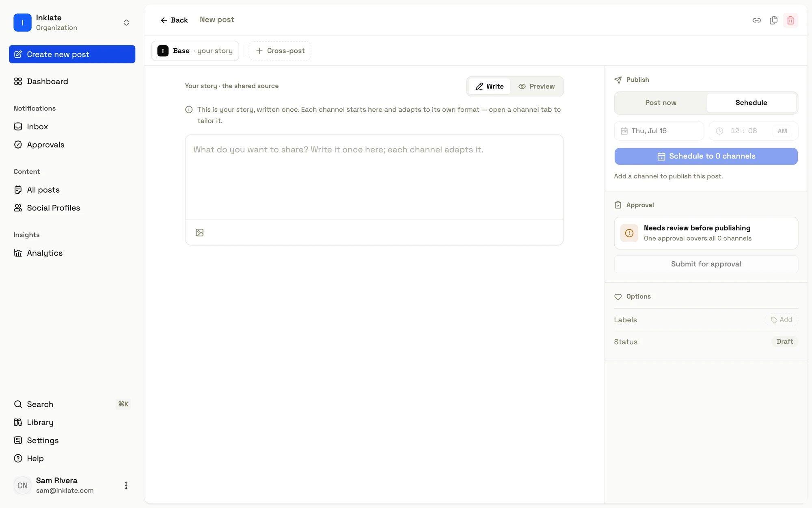Open Dashboard from sidebar
The width and height of the screenshot is (812, 508).
72,81
